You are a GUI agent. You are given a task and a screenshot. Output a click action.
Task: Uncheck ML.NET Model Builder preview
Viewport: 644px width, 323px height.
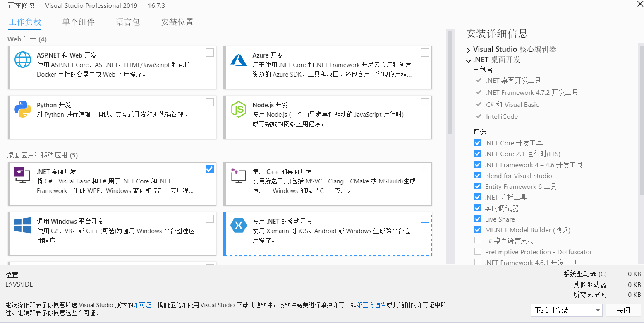pos(478,230)
